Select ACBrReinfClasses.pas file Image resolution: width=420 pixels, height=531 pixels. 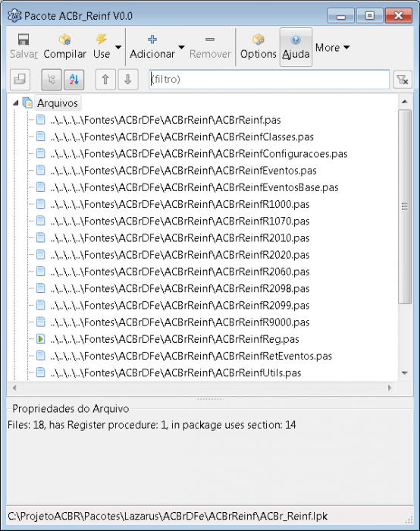[182, 137]
